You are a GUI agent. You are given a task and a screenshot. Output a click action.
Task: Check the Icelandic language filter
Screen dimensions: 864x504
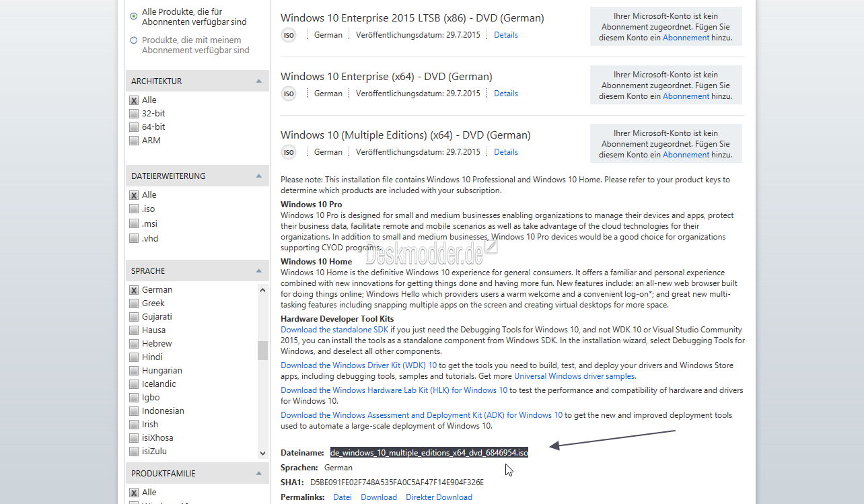point(134,384)
